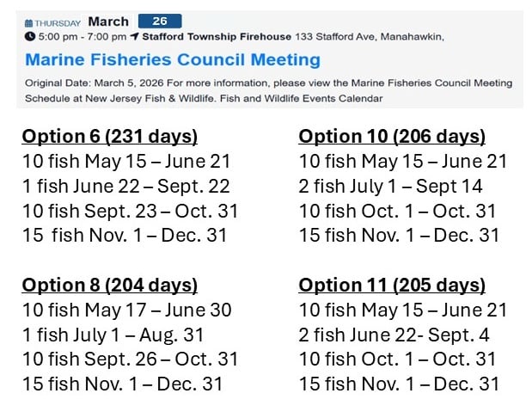Click 2 fish June 22- Sept. 4 line
This screenshot has height=418, width=532.
pos(394,335)
